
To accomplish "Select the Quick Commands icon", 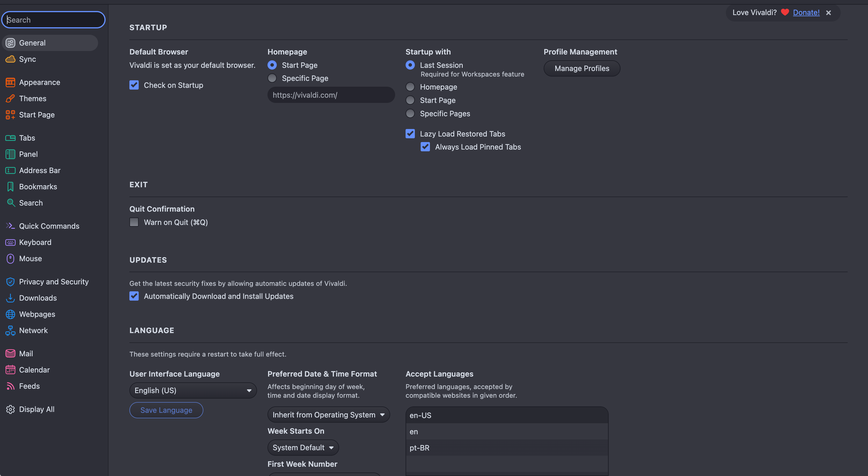I will (x=10, y=226).
